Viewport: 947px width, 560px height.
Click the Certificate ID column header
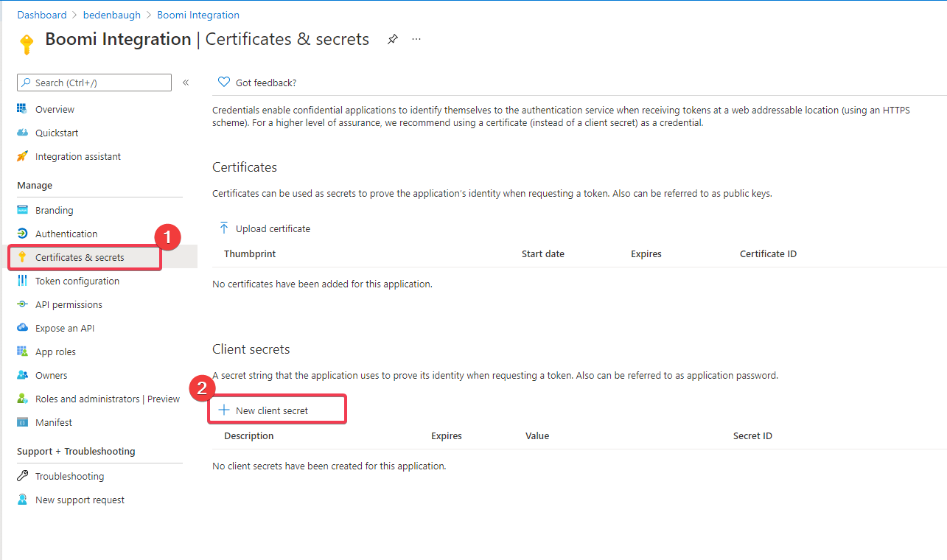click(x=768, y=253)
